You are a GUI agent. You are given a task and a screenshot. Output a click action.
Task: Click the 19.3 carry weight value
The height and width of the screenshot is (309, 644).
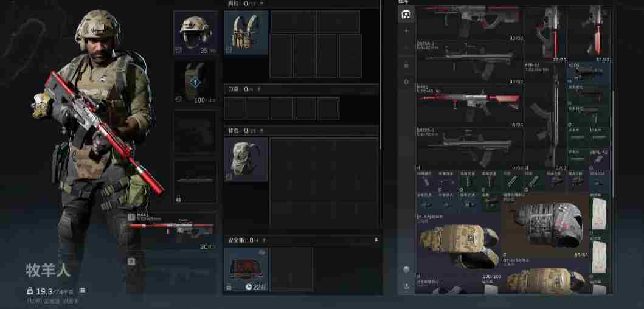44,291
